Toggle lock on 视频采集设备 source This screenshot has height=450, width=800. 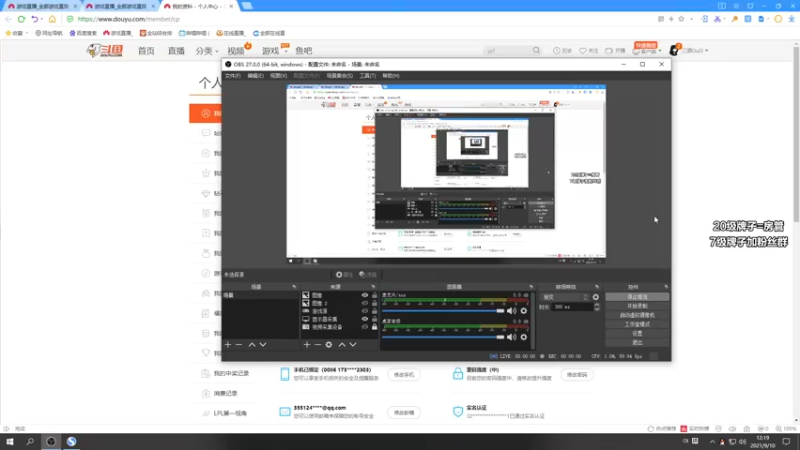pyautogui.click(x=374, y=327)
